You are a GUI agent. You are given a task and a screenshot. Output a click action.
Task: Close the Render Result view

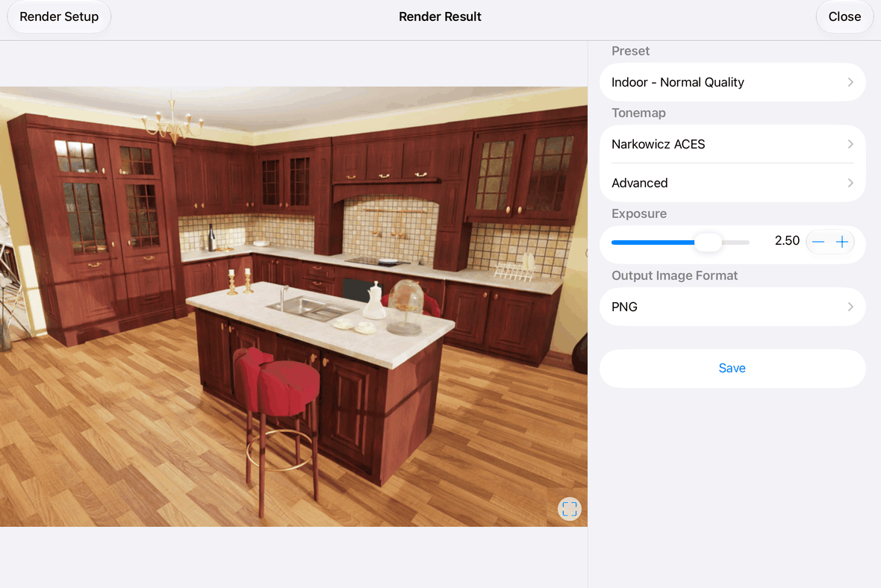[x=844, y=17]
